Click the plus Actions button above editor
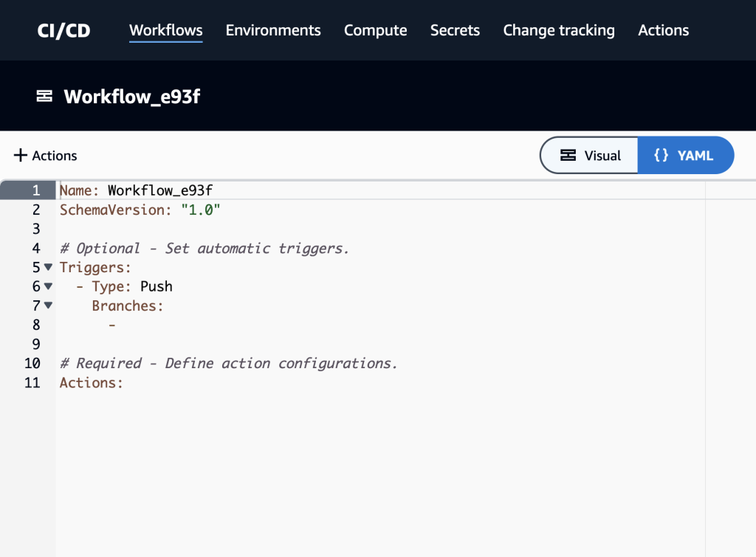Viewport: 756px width, 557px height. [45, 156]
